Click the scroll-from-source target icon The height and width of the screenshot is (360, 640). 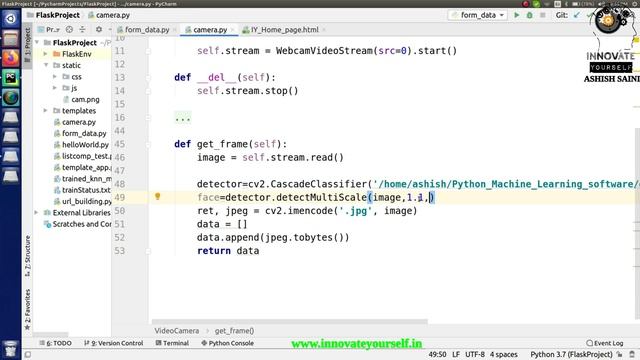coord(69,29)
